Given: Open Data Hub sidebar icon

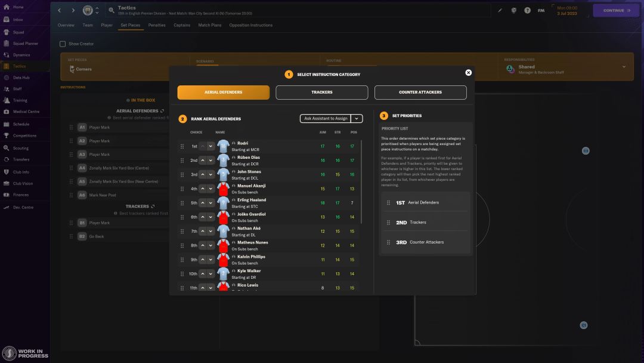Looking at the screenshot, I should click(7, 77).
